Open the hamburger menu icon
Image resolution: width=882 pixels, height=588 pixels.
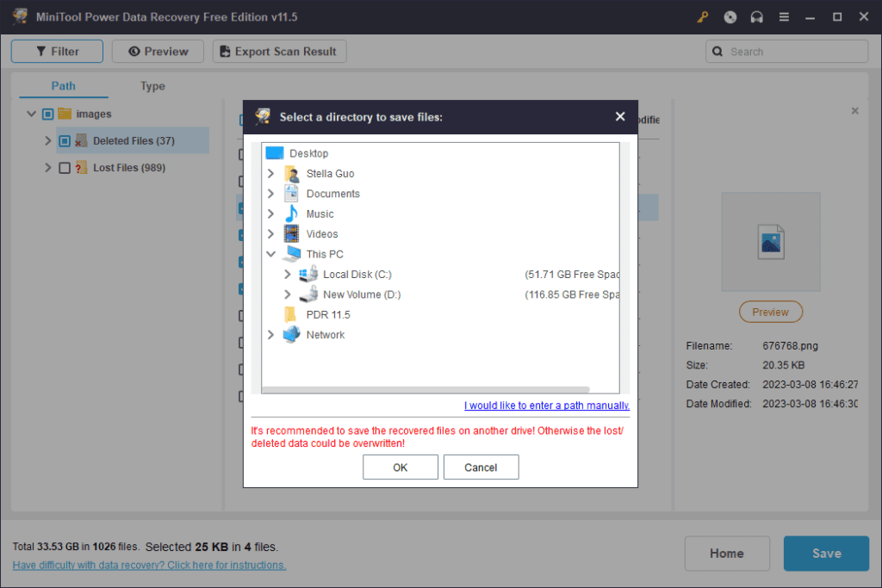[784, 17]
